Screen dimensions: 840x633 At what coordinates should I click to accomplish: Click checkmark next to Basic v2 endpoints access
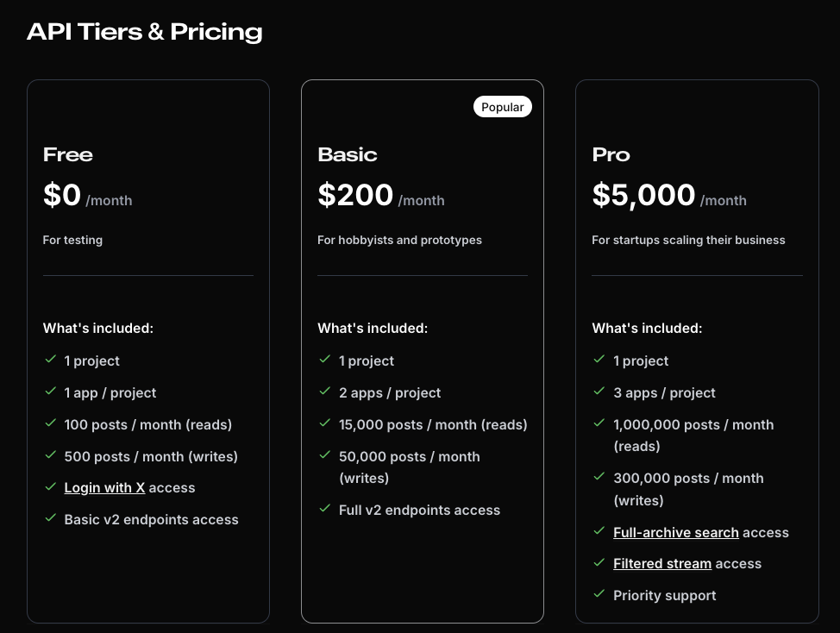tap(51, 518)
